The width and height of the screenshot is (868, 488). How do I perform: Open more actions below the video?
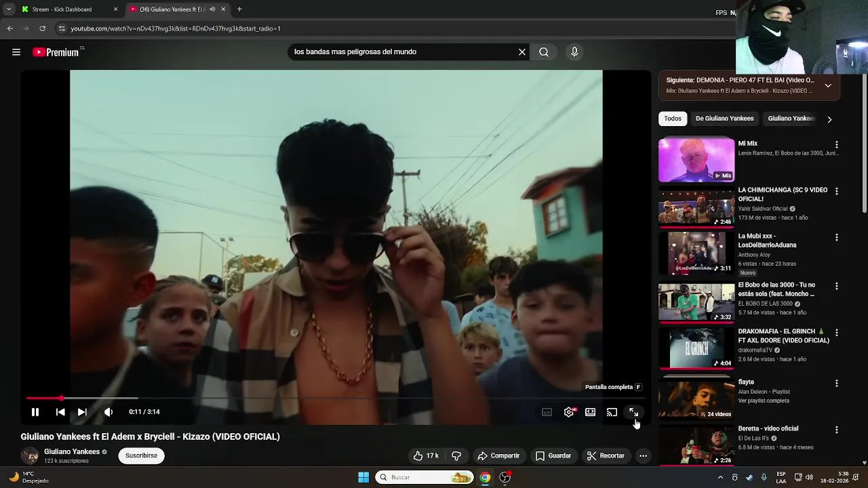(643, 455)
